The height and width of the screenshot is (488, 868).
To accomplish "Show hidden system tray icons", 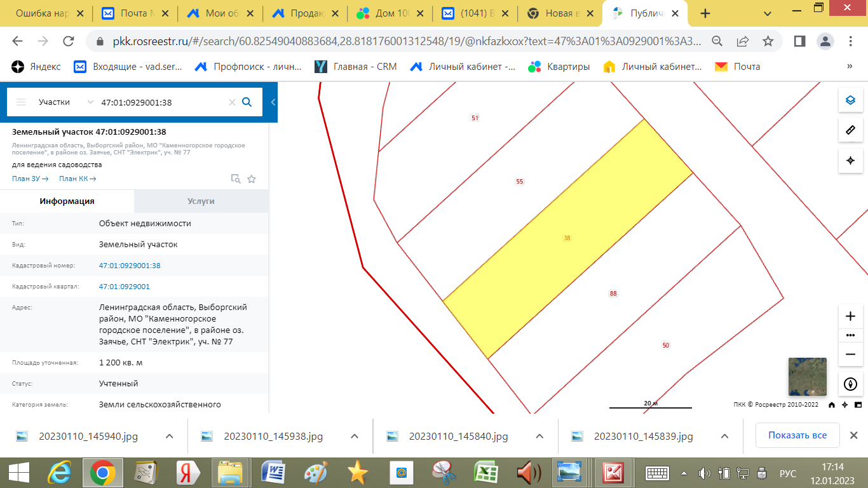I will click(684, 473).
